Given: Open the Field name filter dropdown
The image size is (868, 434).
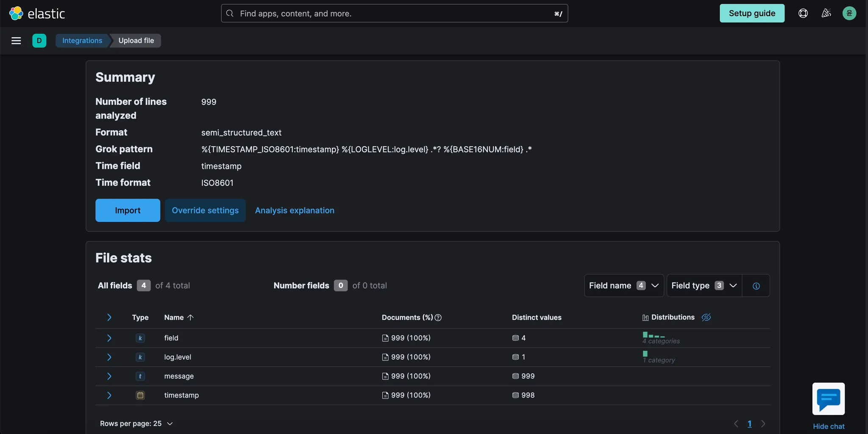Looking at the screenshot, I should coord(623,286).
